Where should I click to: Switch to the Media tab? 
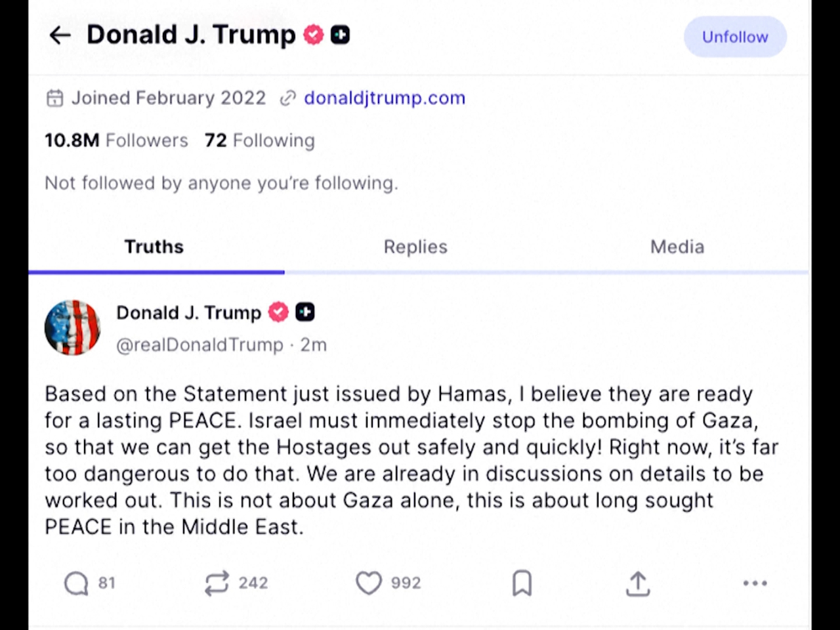tap(677, 247)
